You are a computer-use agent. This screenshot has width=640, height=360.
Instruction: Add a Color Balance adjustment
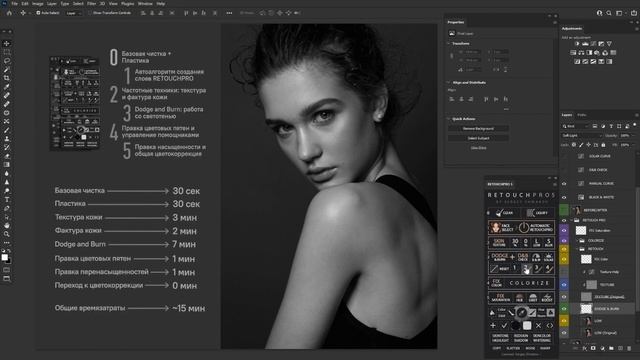(581, 53)
